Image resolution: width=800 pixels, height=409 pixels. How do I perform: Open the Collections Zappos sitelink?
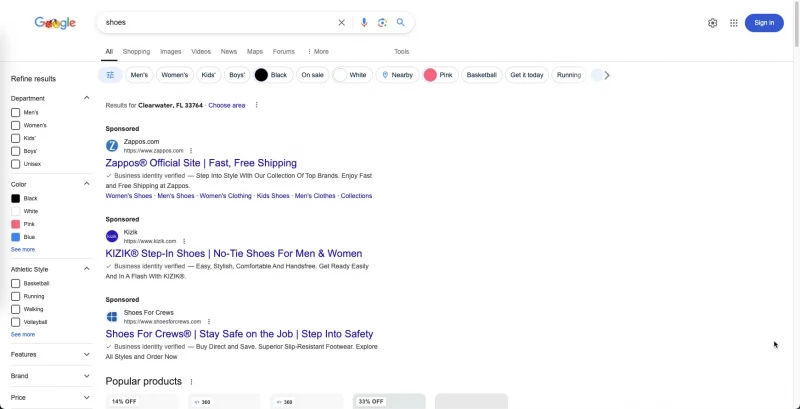(x=356, y=196)
